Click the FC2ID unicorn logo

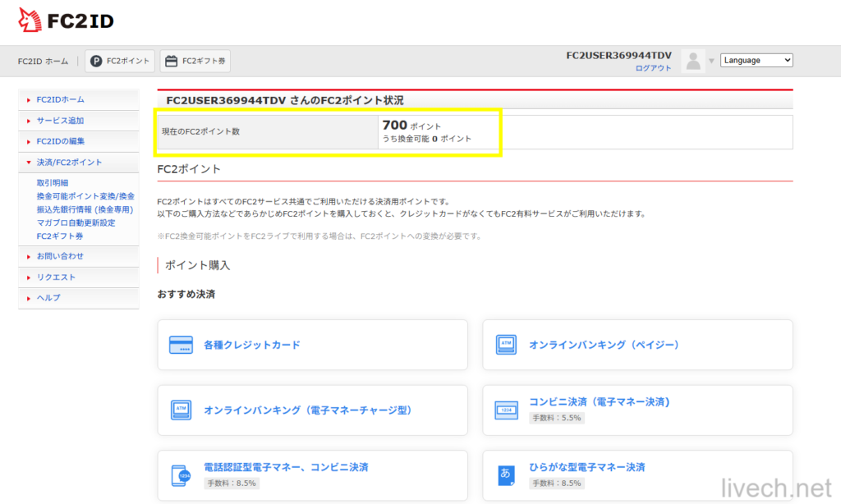(30, 21)
